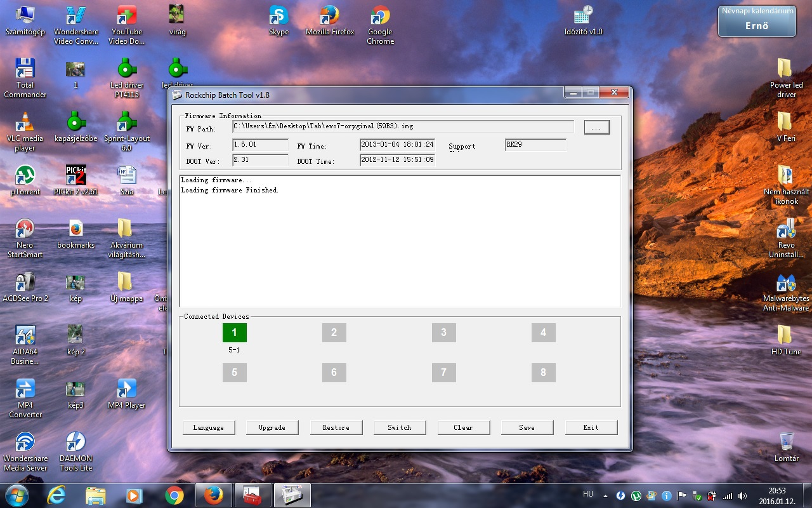Screen dimensions: 812x508
Task: Open µTorrent desktop shortcut
Action: pyautogui.click(x=25, y=180)
